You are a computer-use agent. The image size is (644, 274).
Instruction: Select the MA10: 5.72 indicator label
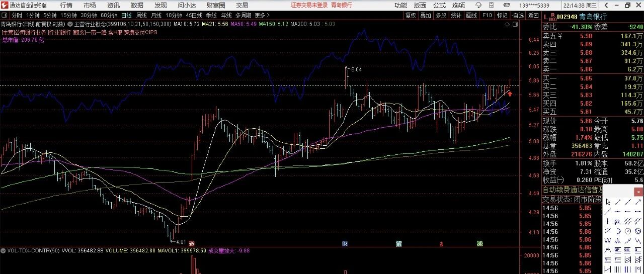(186, 24)
